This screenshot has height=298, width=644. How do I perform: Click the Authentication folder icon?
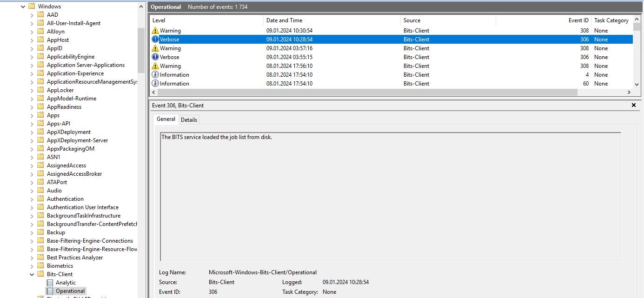(40, 199)
